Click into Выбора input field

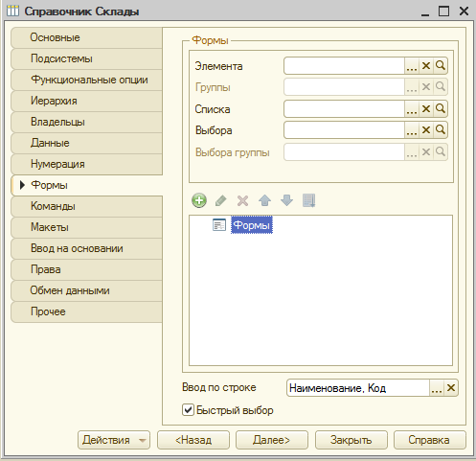344,130
